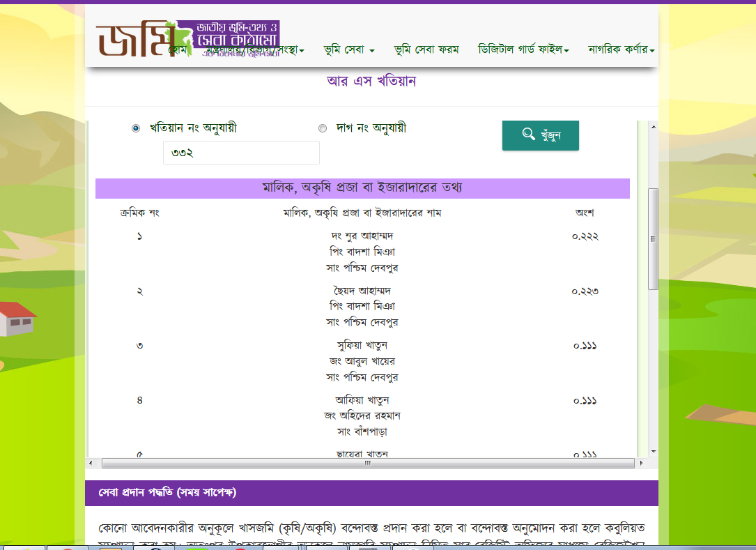The width and height of the screenshot is (756, 550).
Task: Click horizontal scrollbar right arrow
Action: click(641, 463)
